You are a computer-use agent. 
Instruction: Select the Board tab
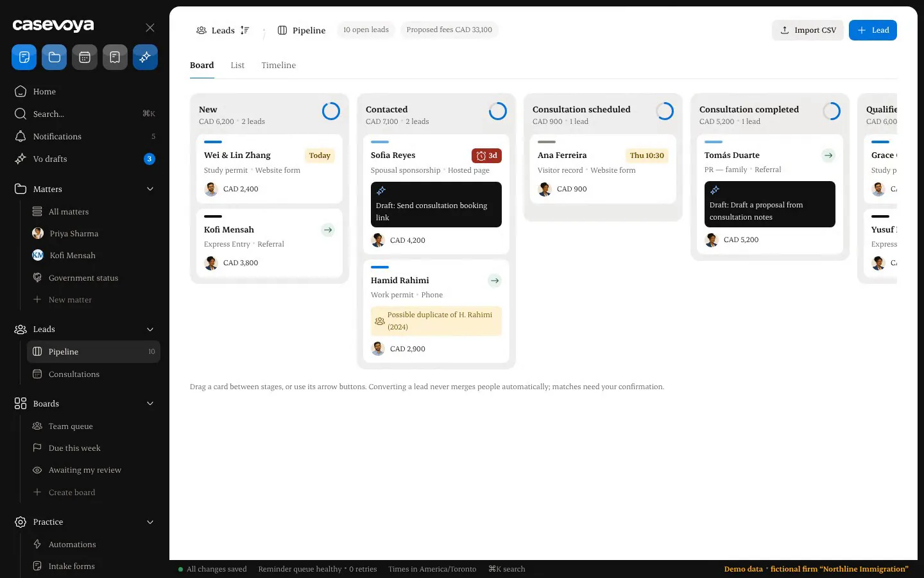click(x=201, y=66)
